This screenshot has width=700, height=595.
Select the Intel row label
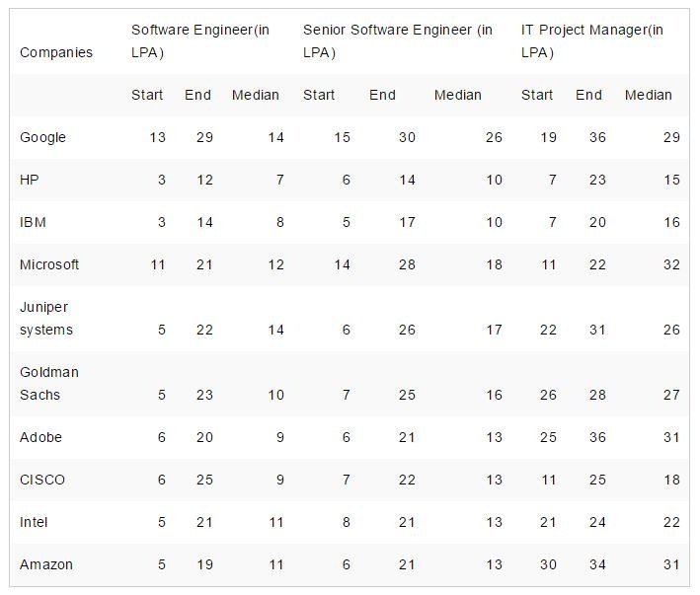coord(34,522)
